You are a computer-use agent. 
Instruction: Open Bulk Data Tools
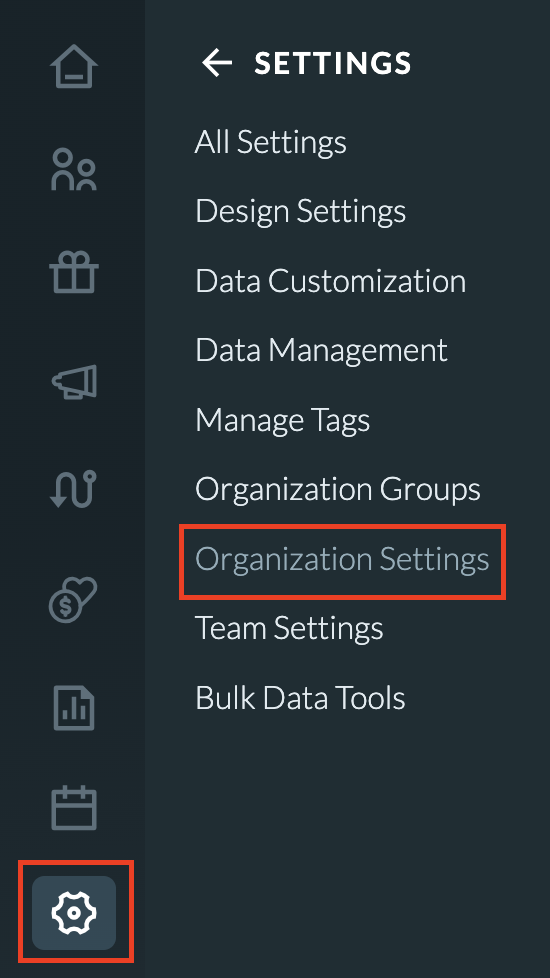301,697
